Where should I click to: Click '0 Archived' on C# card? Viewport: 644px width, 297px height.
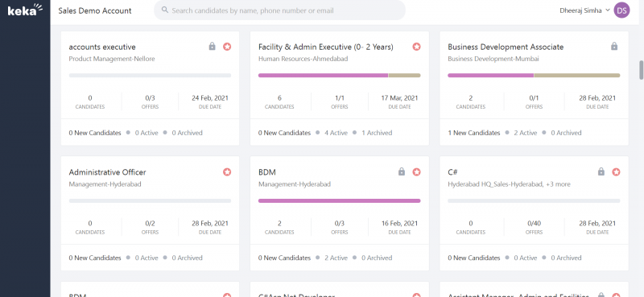pyautogui.click(x=566, y=258)
